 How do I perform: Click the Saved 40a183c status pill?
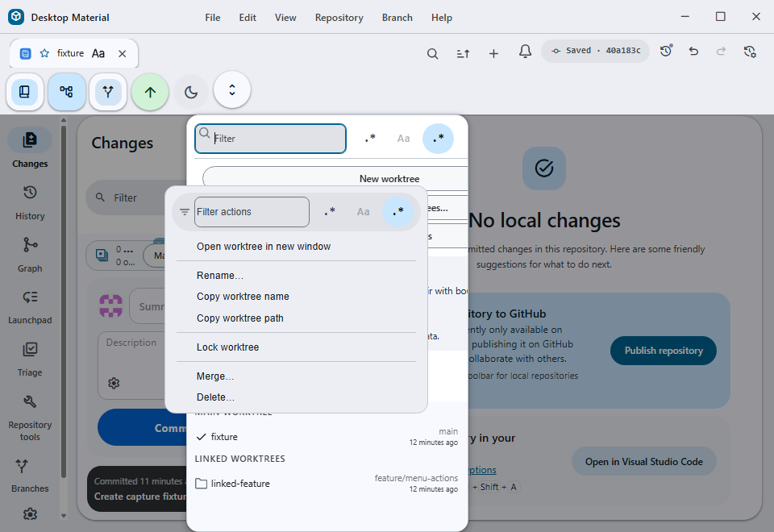point(595,51)
